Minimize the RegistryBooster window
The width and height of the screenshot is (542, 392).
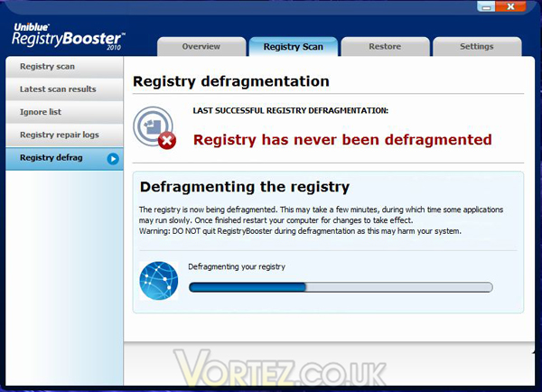[486, 6]
